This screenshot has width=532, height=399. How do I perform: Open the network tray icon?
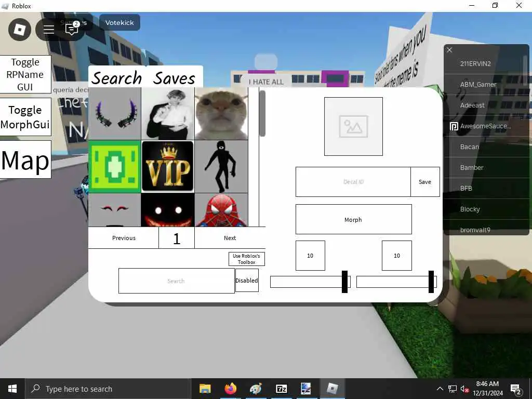pos(453,389)
